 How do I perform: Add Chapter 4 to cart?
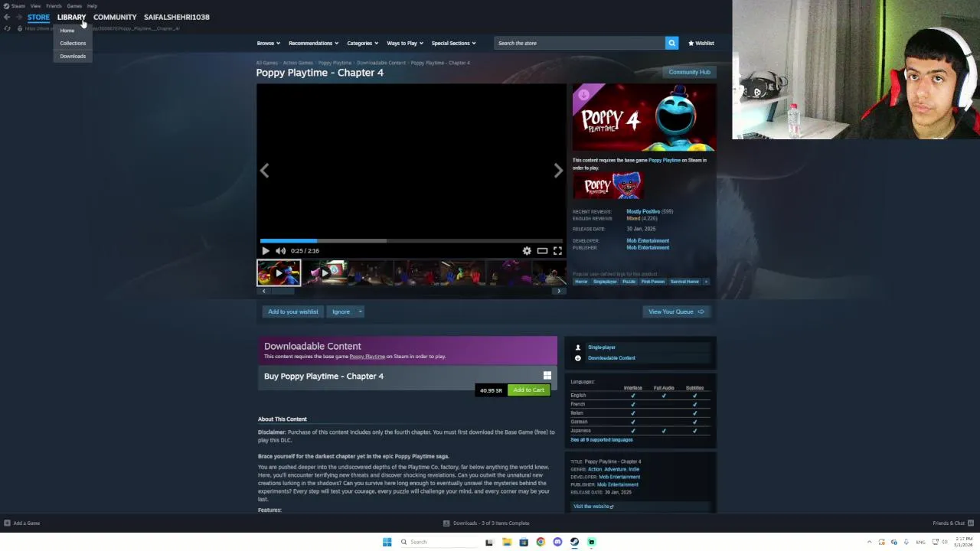point(528,390)
